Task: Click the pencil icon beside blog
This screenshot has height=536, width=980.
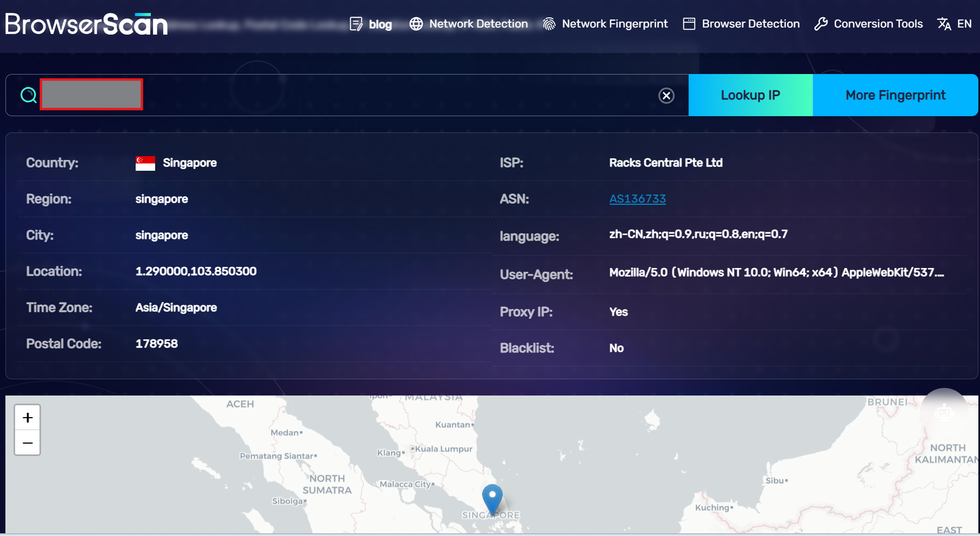Action: tap(356, 24)
